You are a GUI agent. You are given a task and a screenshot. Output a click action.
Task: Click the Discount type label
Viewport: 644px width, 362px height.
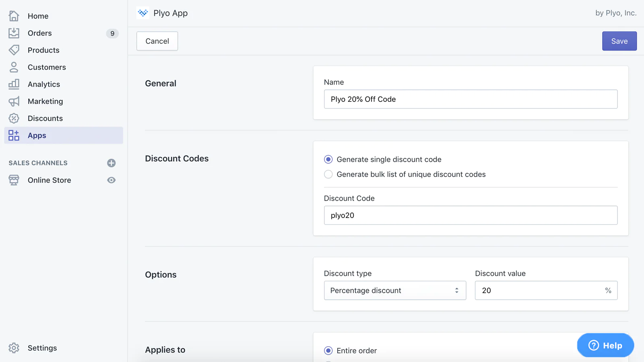(348, 274)
